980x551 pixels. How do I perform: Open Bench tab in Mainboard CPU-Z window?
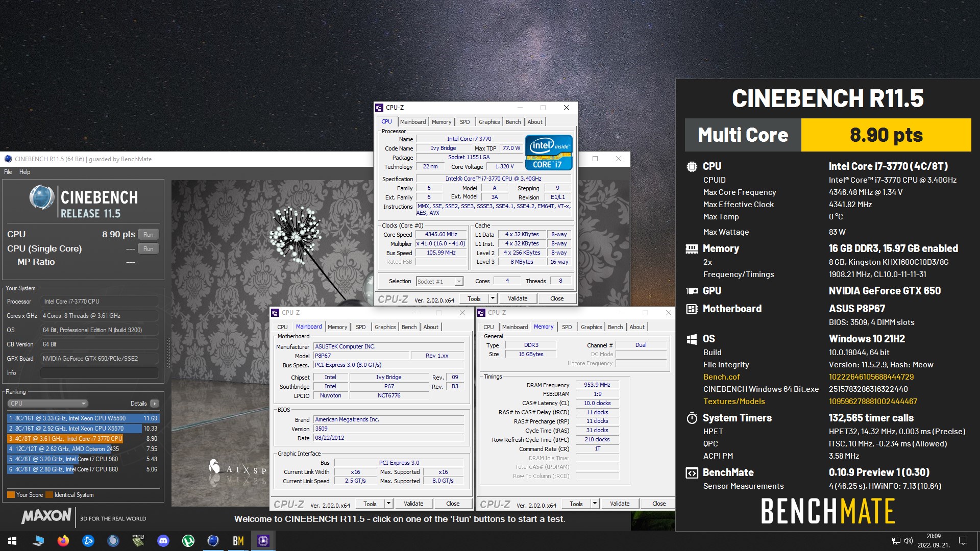click(409, 327)
